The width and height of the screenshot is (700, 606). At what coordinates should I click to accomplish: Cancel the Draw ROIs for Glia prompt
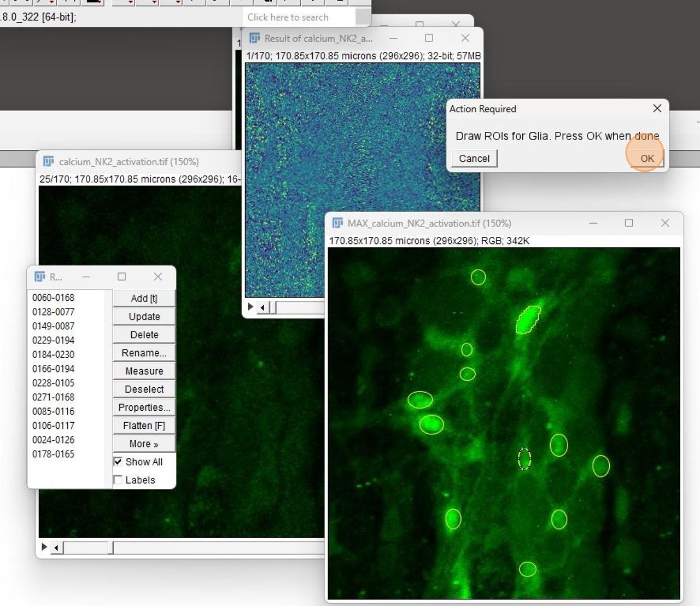[x=474, y=158]
